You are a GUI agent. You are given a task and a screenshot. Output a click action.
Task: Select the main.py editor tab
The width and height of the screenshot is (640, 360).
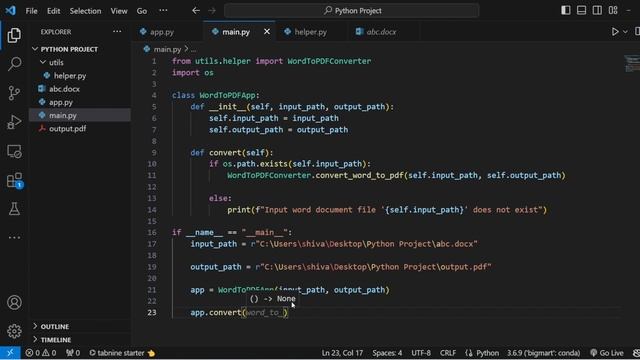pos(236,32)
